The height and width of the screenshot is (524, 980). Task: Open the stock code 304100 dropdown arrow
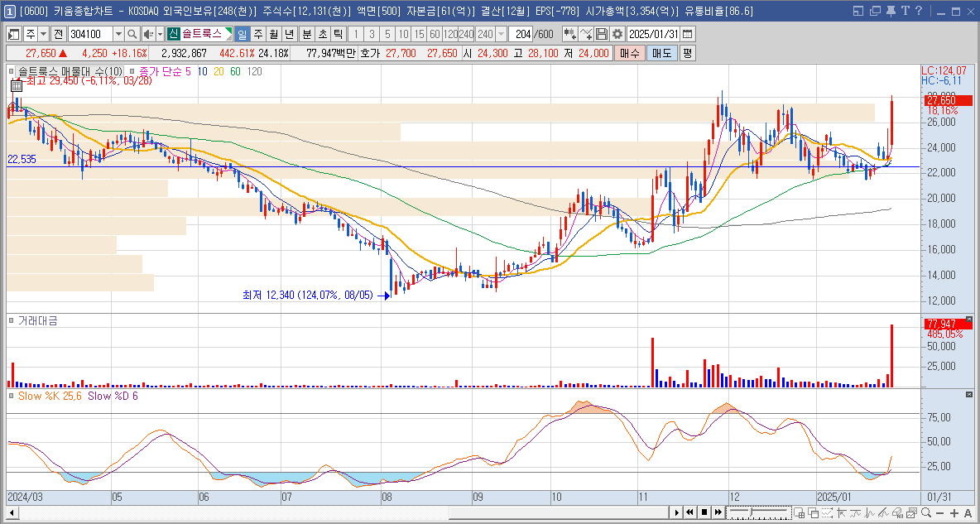click(118, 34)
